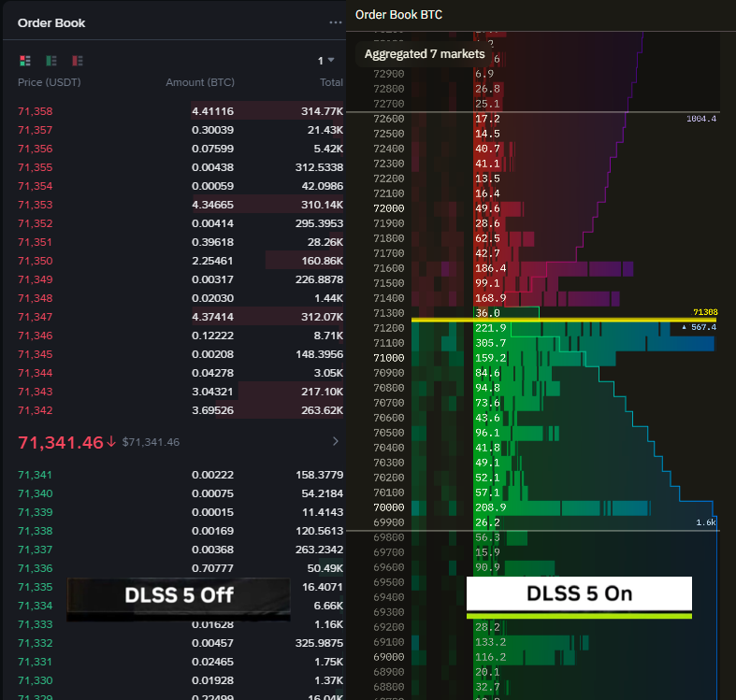This screenshot has height=700, width=736.
Task: Select ask price 71,353
Action: (36, 205)
